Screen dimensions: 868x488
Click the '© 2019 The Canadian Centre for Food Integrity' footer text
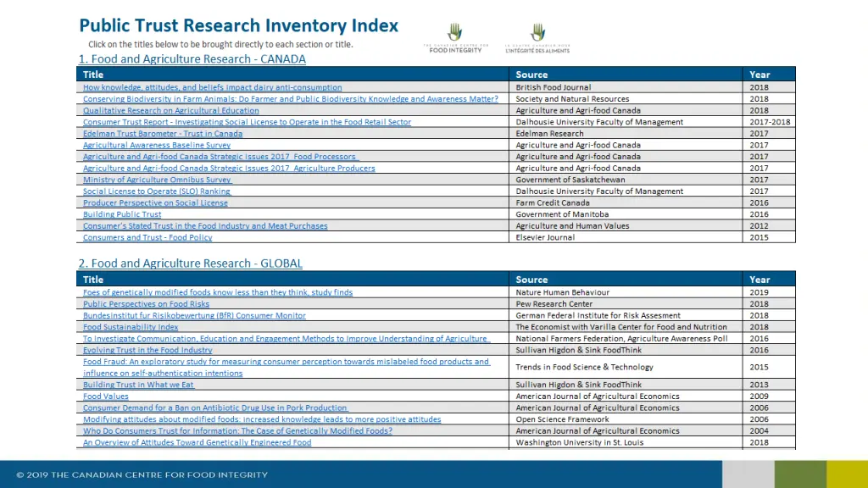pos(142,474)
